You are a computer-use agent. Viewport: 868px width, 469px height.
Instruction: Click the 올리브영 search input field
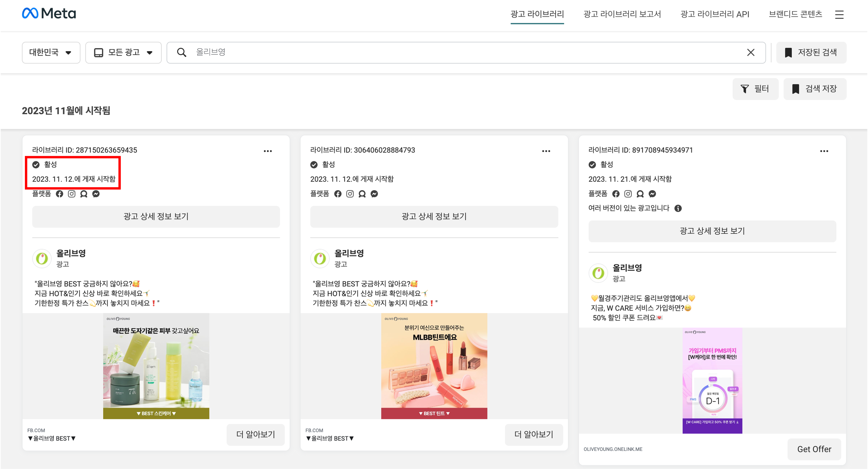[465, 53]
